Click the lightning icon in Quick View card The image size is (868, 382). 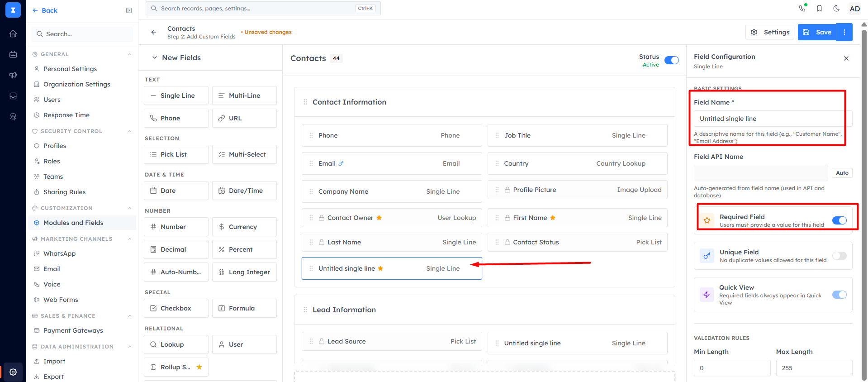(707, 295)
